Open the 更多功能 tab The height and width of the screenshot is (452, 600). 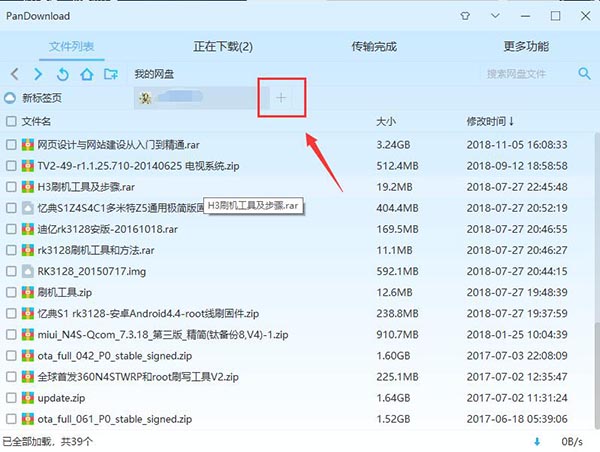525,46
